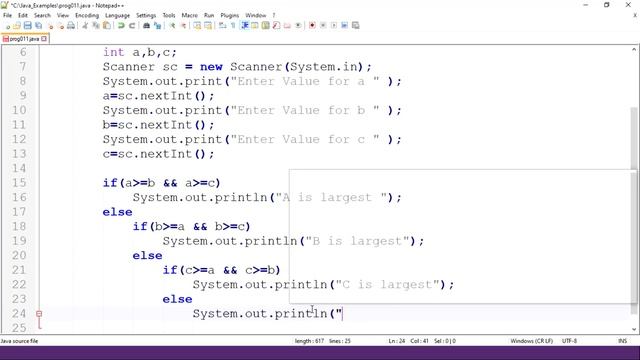Viewport: 640px width, 360px height.
Task: Open the Run menu
Action: pos(209,16)
